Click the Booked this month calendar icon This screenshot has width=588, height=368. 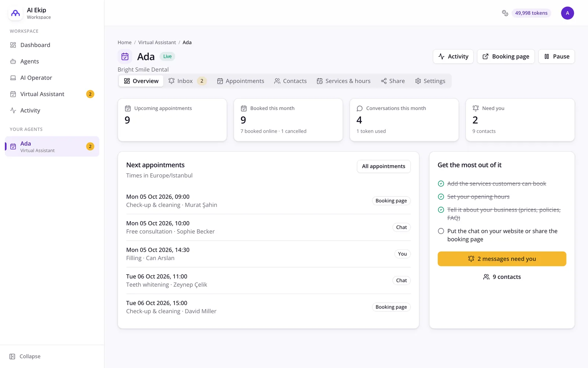pos(244,108)
